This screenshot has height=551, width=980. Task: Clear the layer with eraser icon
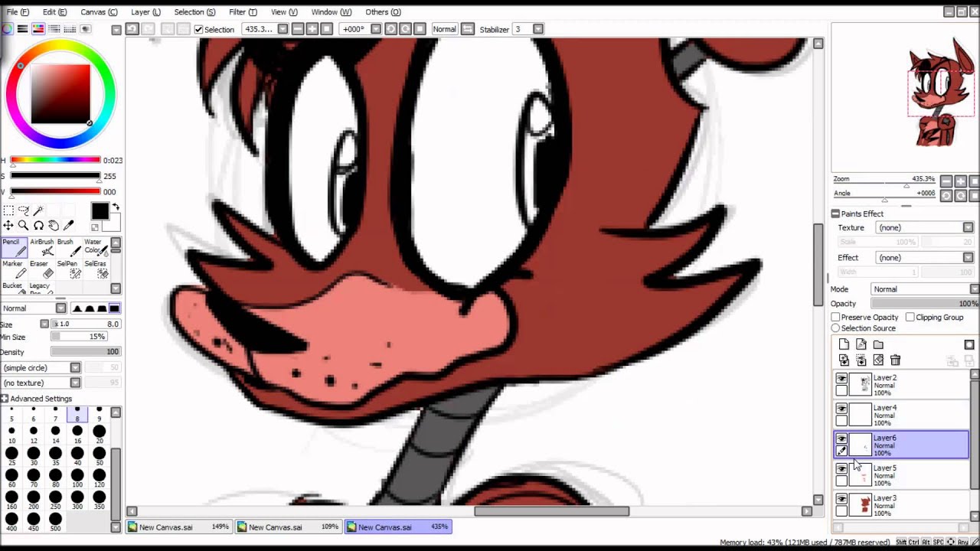coord(878,360)
